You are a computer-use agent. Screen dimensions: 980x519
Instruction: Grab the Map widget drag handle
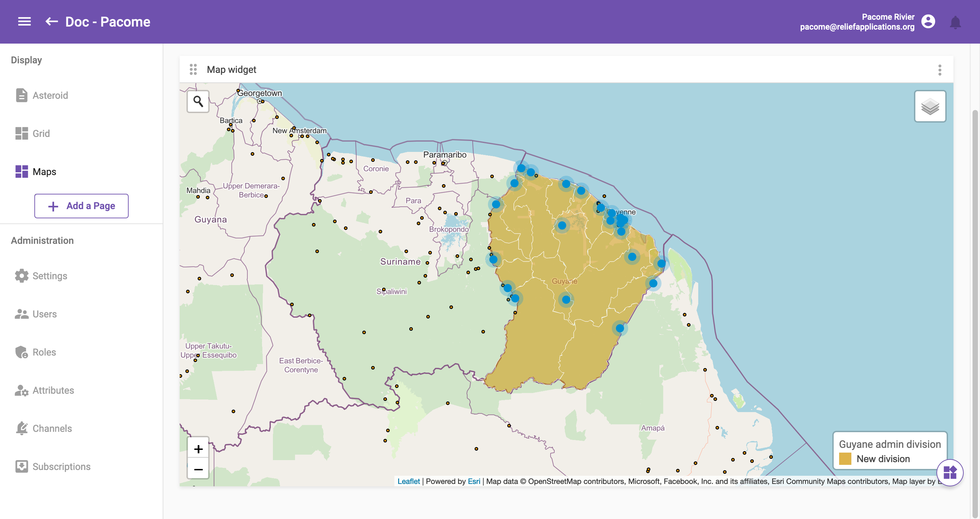click(x=193, y=69)
